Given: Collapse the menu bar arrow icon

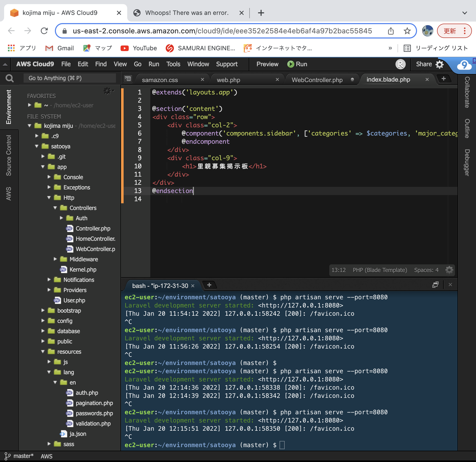Looking at the screenshot, I should tap(5, 64).
